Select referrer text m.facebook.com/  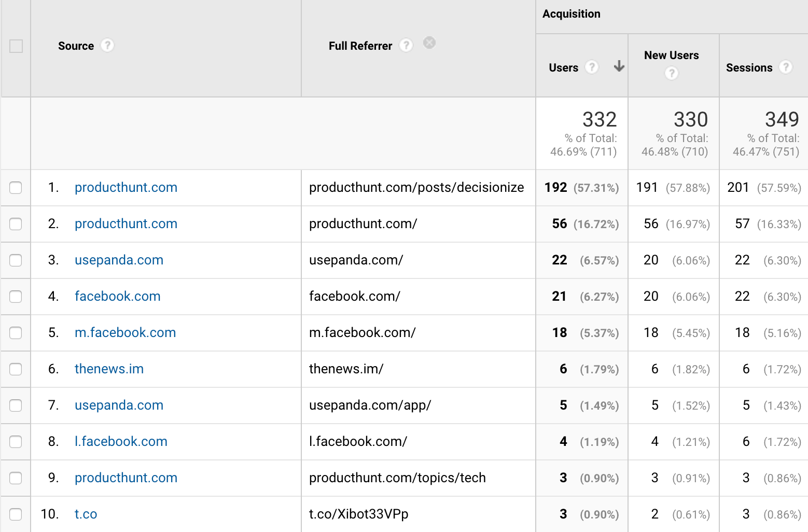(363, 333)
